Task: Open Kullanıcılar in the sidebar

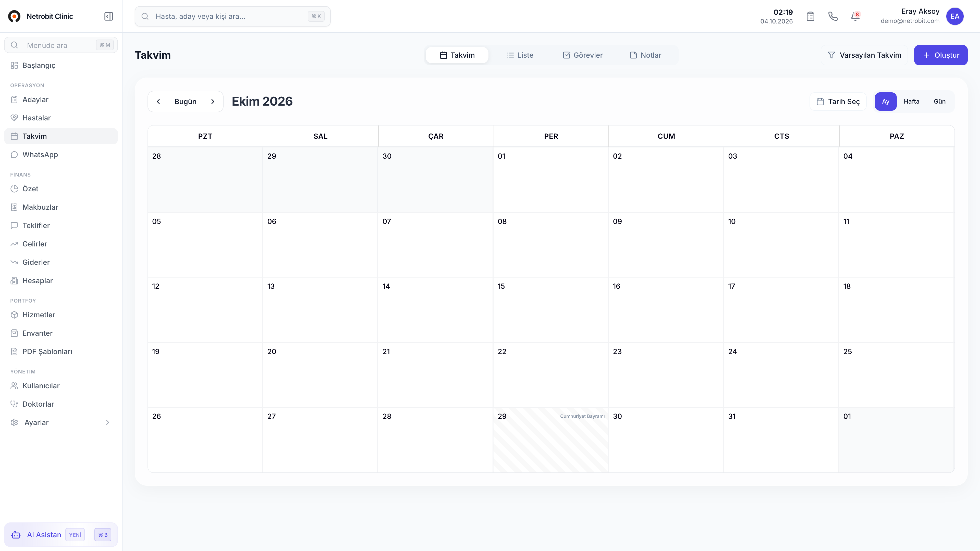Action: pos(61,386)
